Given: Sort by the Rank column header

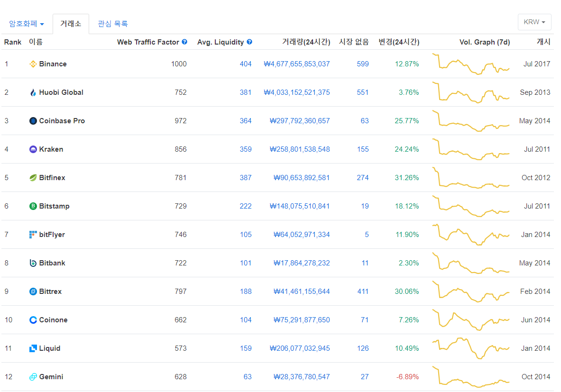Looking at the screenshot, I should pos(13,42).
